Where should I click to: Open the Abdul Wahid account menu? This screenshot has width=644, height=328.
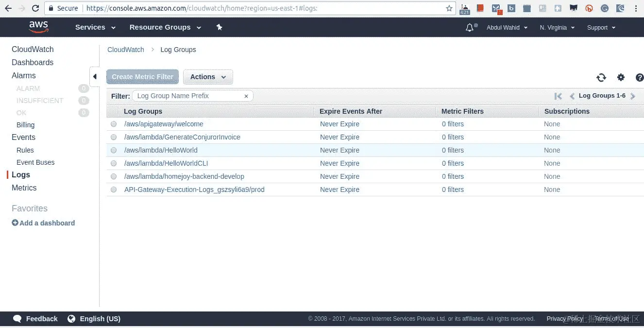(507, 28)
